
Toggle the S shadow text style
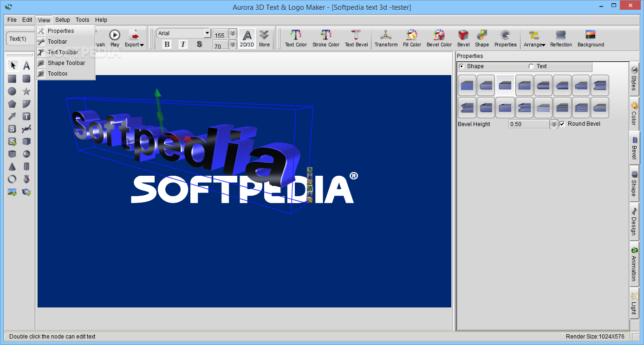(x=199, y=44)
